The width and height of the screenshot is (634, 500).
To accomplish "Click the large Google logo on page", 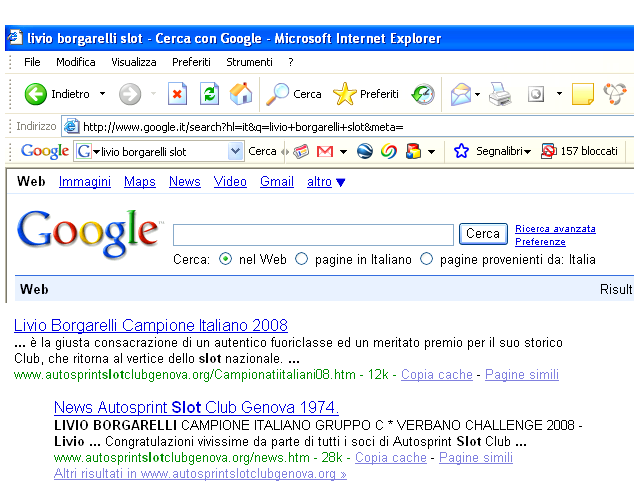I will (90, 234).
